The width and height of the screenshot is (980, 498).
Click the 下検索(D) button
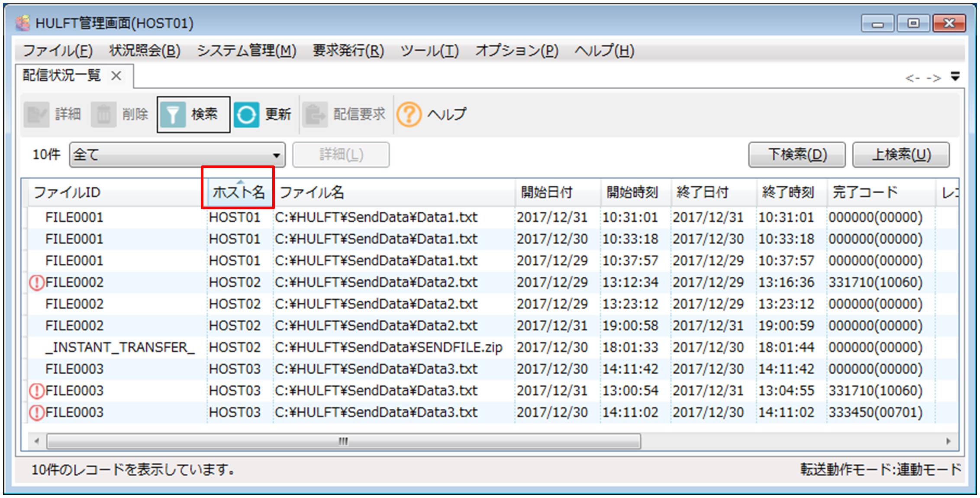(x=797, y=155)
